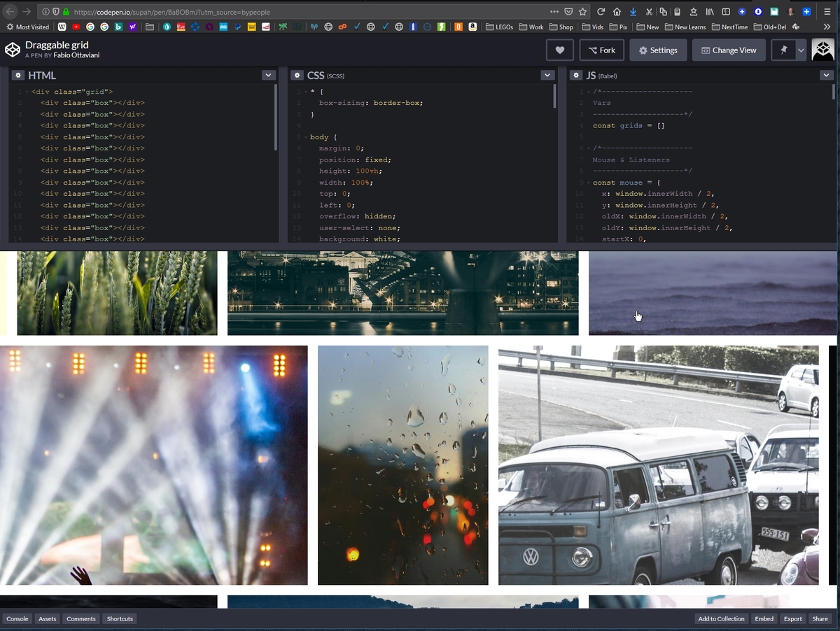
Task: Open the Assets panel in footer
Action: pos(48,619)
